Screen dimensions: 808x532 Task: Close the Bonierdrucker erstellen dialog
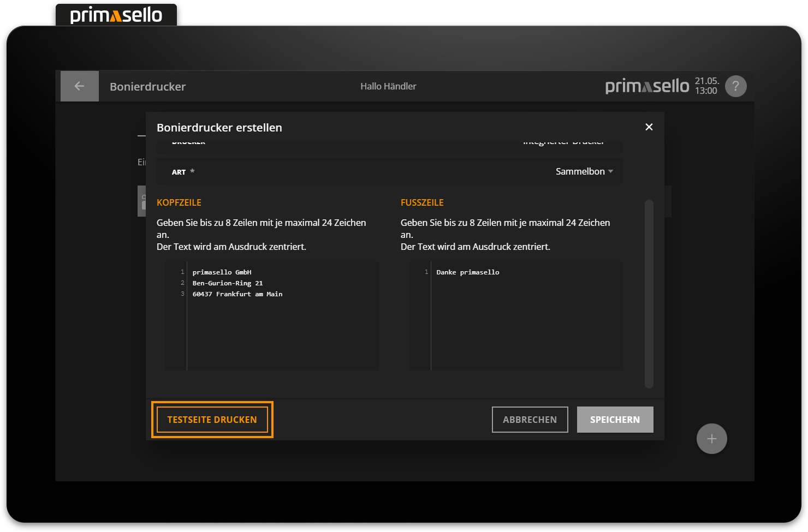[x=649, y=127]
